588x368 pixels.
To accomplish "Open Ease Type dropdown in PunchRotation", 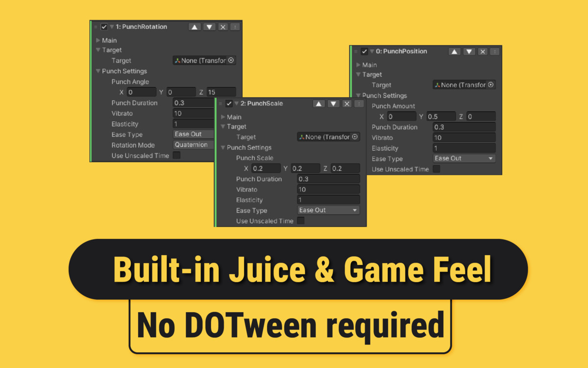I will [194, 134].
